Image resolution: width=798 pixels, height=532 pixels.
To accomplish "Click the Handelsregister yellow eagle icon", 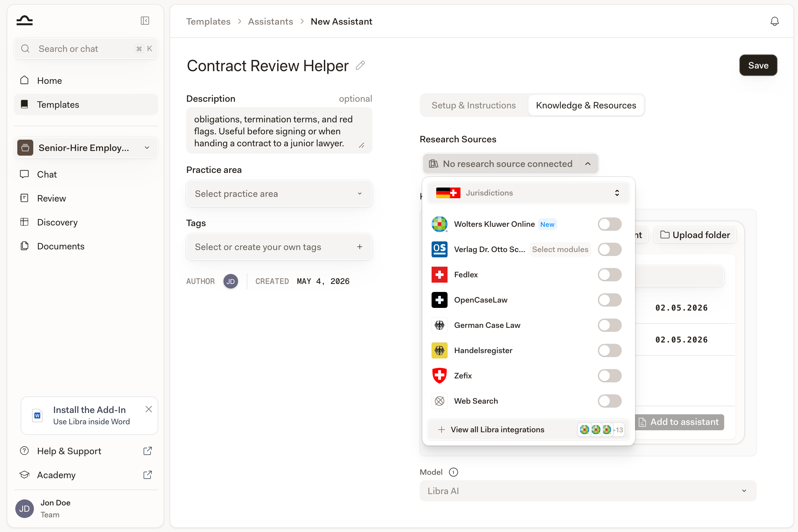I will 439,350.
